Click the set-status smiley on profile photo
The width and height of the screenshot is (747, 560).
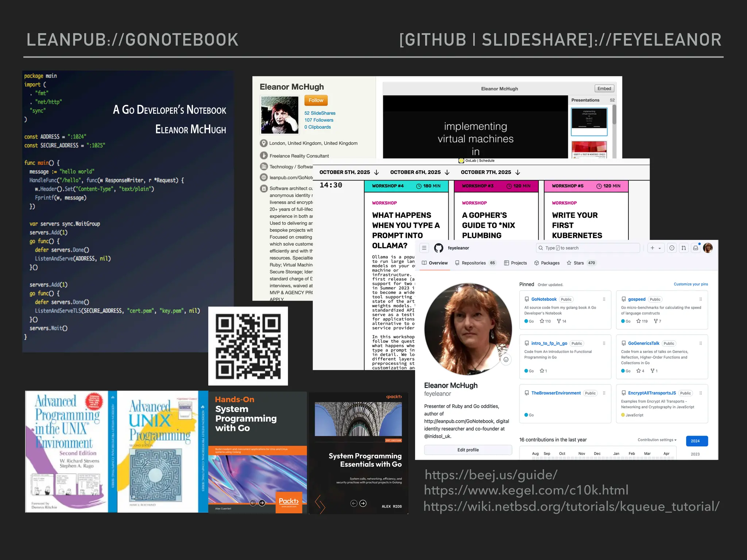click(506, 359)
